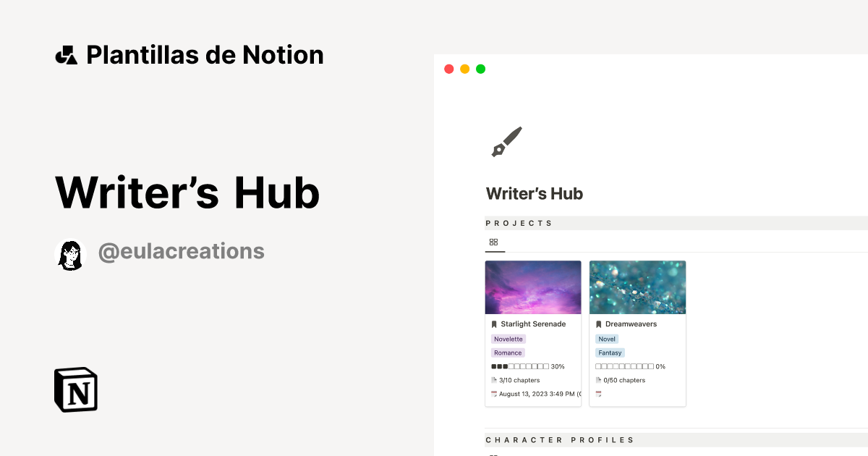Click the Notion logo in the bottom left
Screen dimensions: 868x456
75,389
